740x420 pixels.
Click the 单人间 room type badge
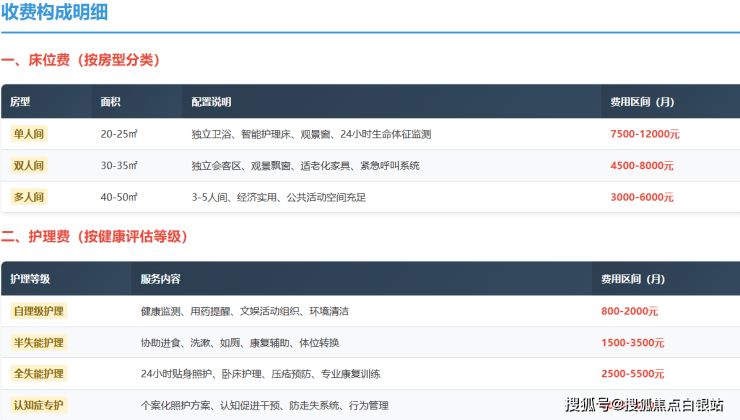(28, 134)
